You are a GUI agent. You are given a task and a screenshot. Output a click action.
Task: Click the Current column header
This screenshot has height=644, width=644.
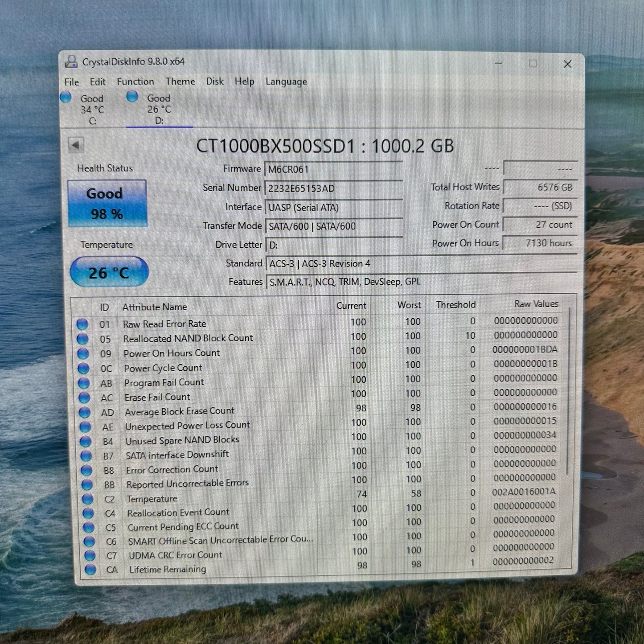click(351, 305)
